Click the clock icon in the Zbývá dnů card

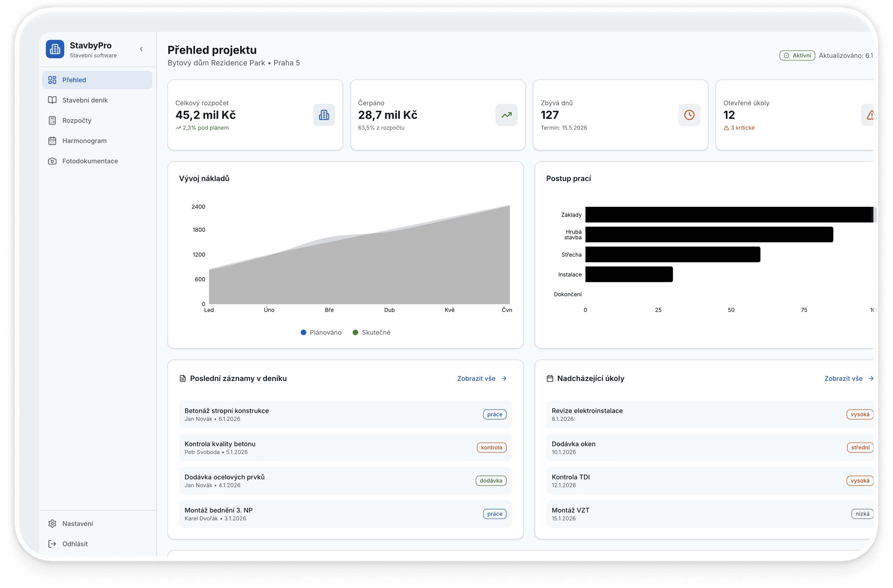pos(689,115)
